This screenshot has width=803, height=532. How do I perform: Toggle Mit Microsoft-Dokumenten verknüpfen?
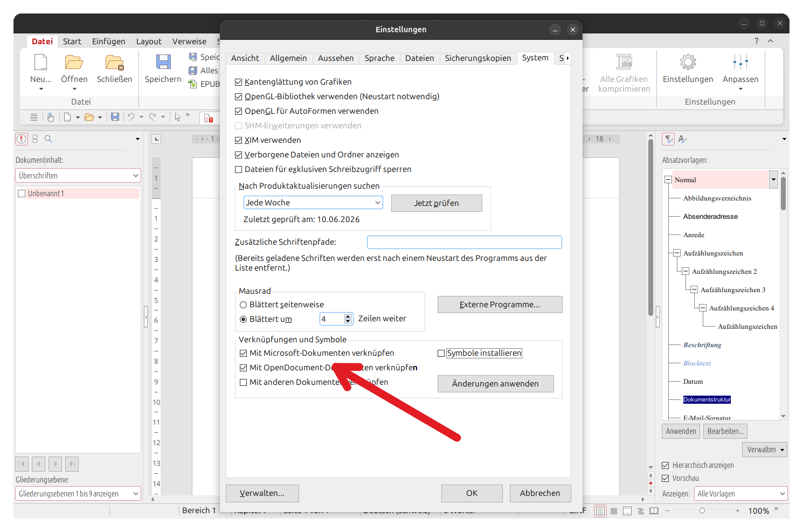pos(244,354)
